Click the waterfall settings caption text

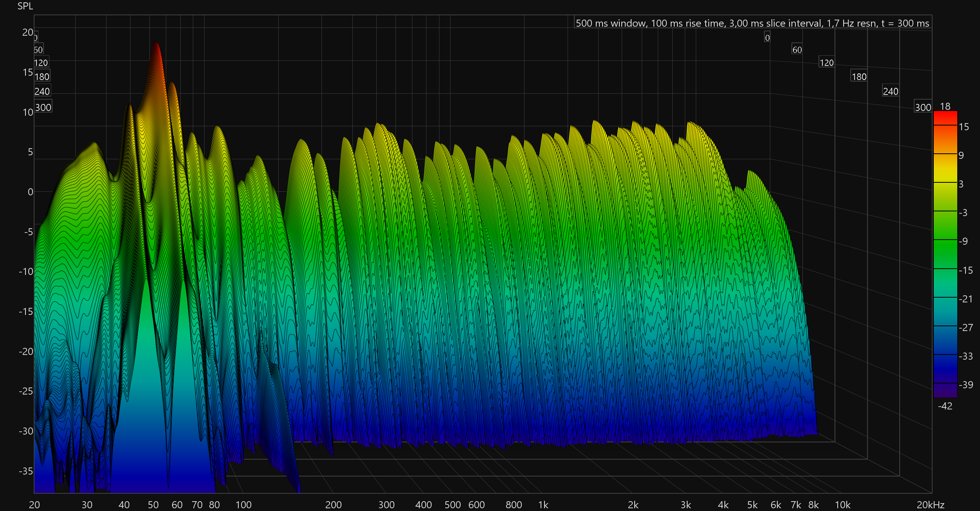click(x=752, y=24)
